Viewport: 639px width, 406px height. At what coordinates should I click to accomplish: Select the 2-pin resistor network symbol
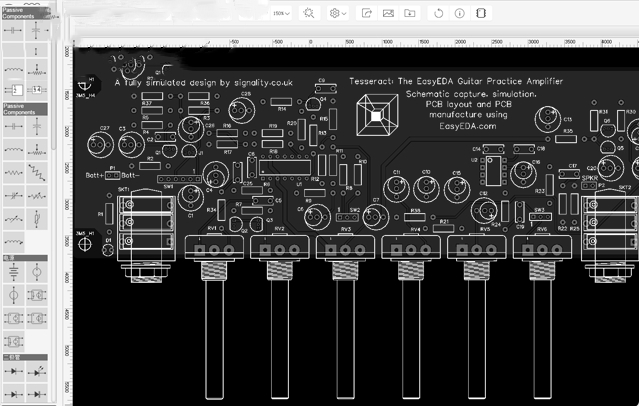[13, 90]
